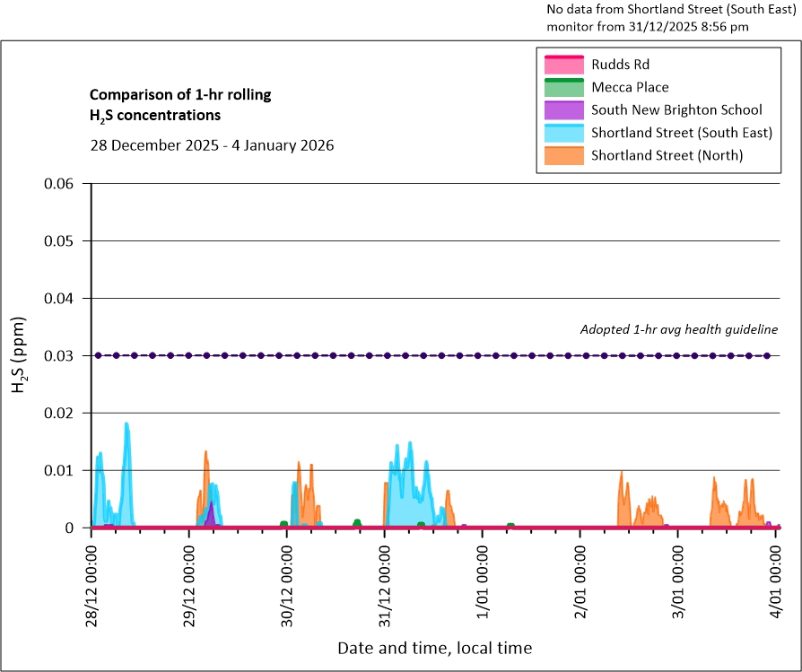Click the green Mecca Place legend swatch
The width and height of the screenshot is (802, 672).
[x=562, y=87]
